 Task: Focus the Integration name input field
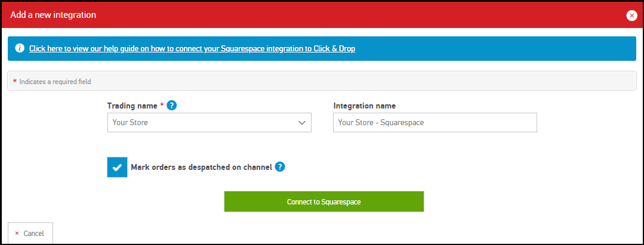(x=435, y=123)
